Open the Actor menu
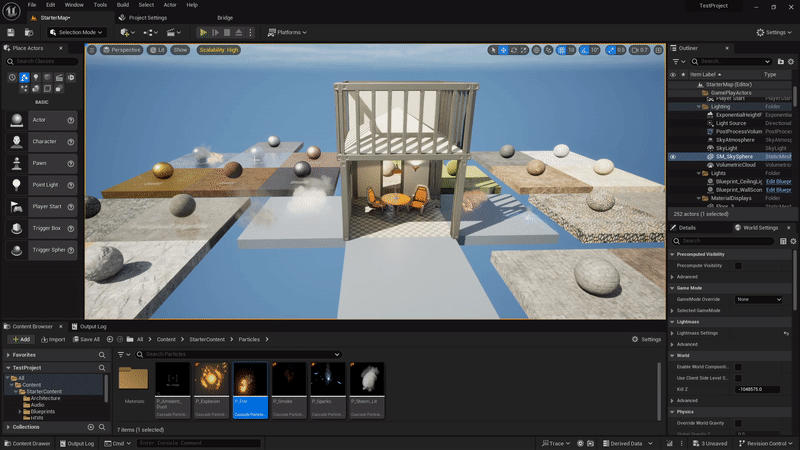The width and height of the screenshot is (800, 450). tap(170, 5)
